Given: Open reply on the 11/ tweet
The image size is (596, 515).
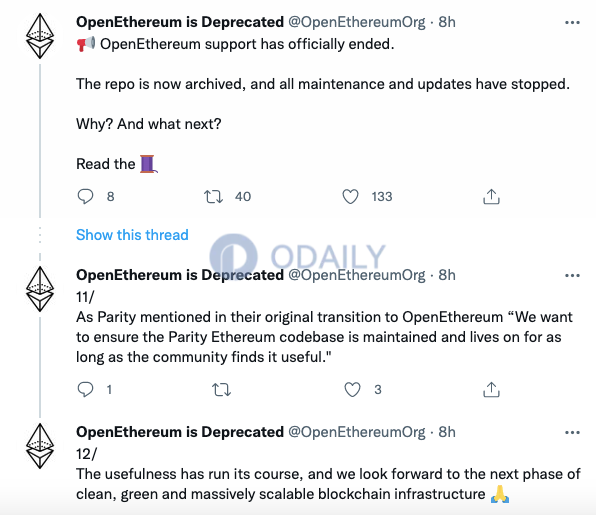Looking at the screenshot, I should [85, 390].
